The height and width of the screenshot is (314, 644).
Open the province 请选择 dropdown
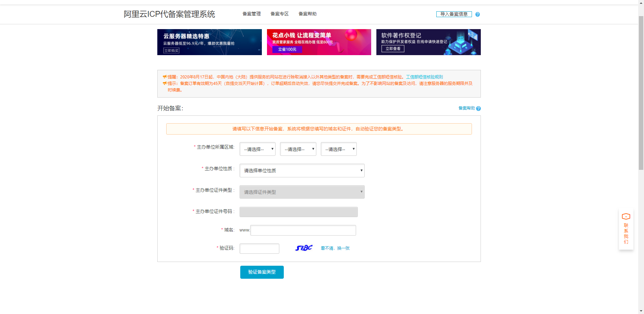point(257,149)
